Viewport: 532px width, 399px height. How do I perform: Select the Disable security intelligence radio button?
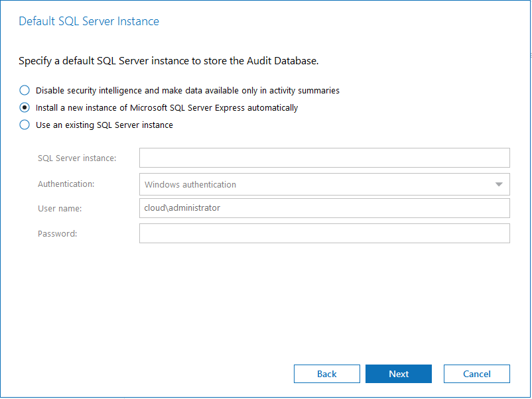tap(25, 90)
